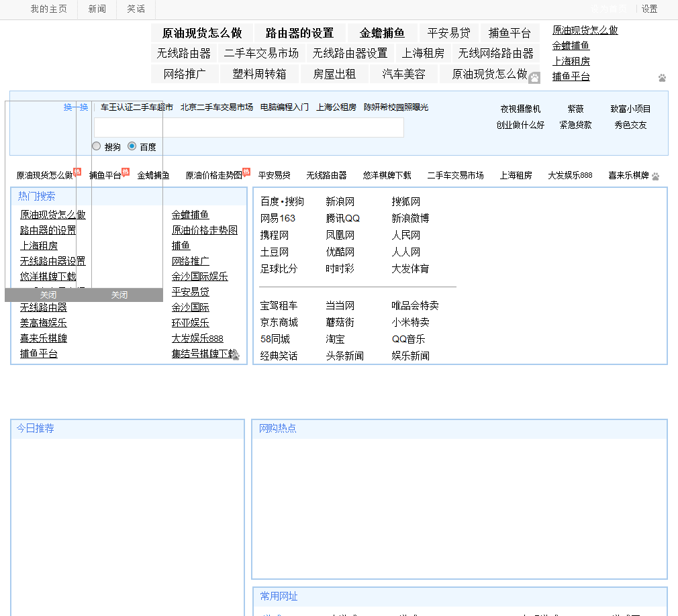The image size is (678, 616).
Task: Switch to the 新闻 tab
Action: coord(97,9)
